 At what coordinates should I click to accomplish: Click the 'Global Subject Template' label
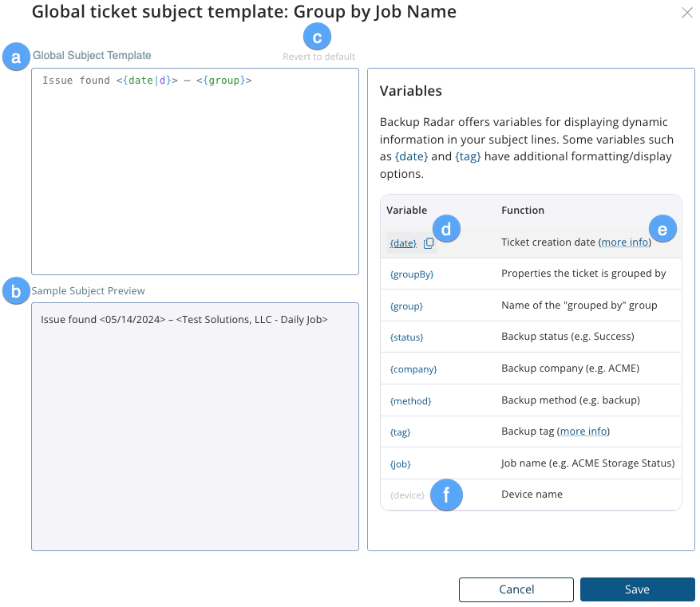tap(92, 55)
